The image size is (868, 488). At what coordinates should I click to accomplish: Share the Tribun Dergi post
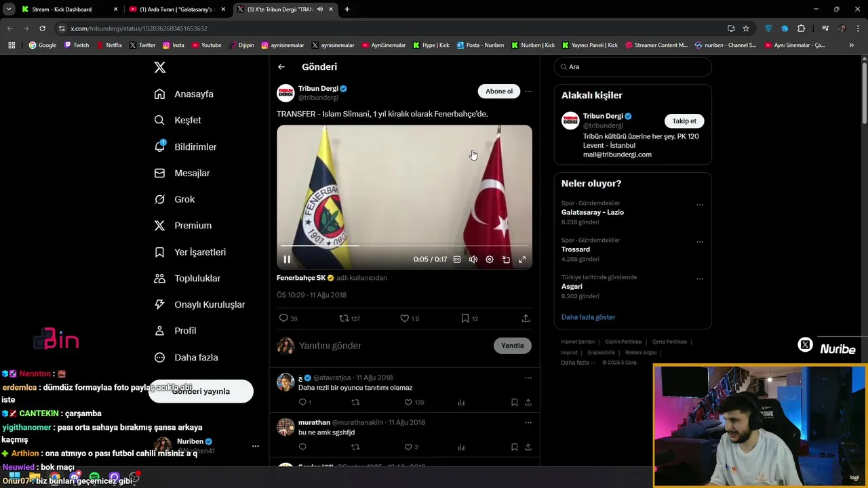tap(526, 318)
